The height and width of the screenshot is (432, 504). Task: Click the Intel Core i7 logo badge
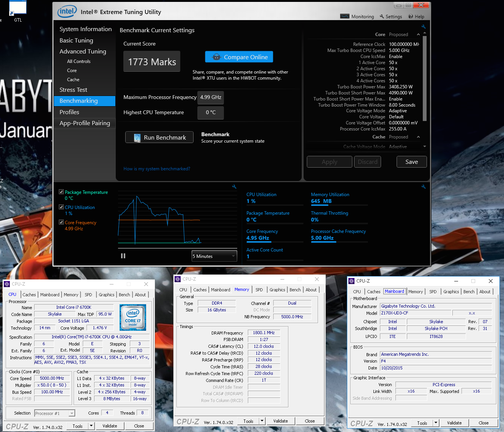tap(133, 317)
